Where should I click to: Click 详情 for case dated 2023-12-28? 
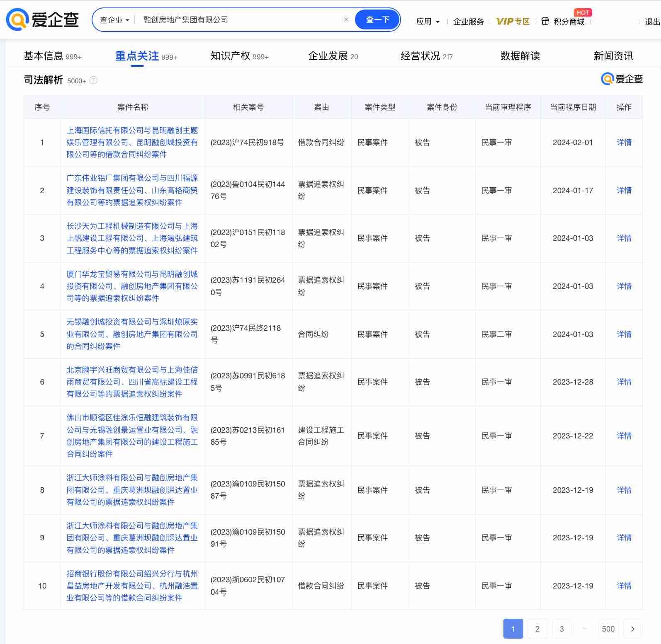[624, 382]
